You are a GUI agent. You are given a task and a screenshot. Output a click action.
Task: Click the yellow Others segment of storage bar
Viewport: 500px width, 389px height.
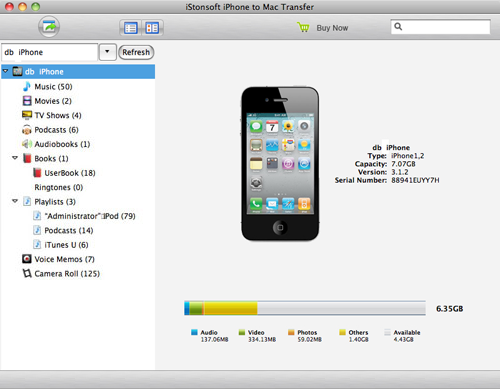pos(231,308)
